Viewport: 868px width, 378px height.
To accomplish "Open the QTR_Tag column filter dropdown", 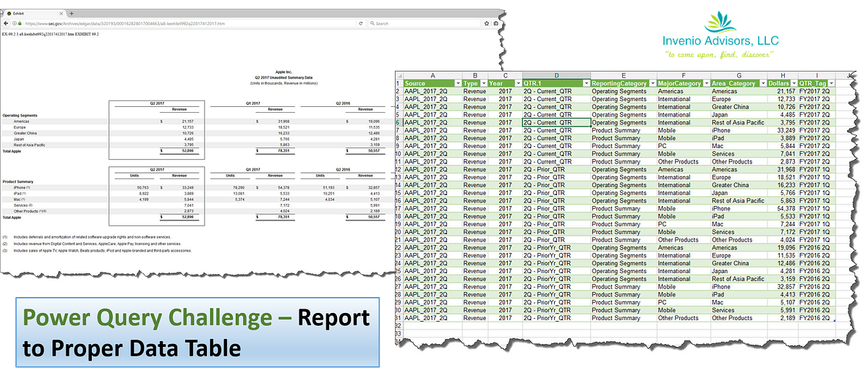I will pyautogui.click(x=831, y=83).
